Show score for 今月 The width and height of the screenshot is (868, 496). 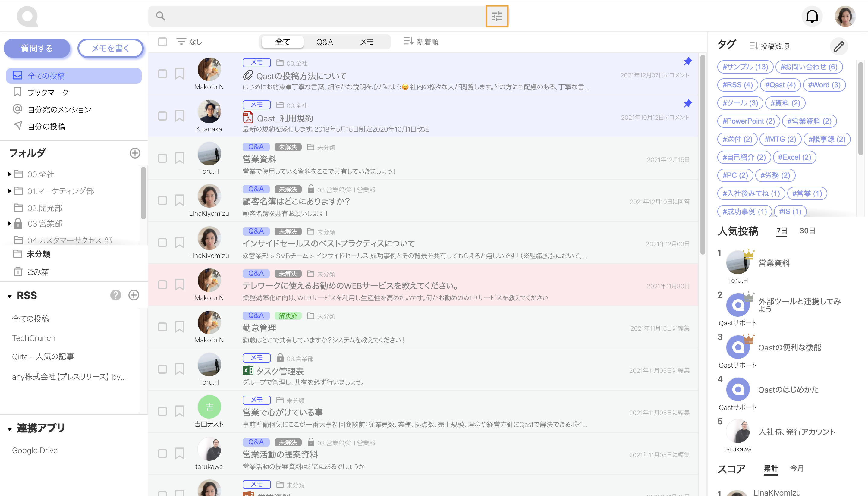coord(797,468)
